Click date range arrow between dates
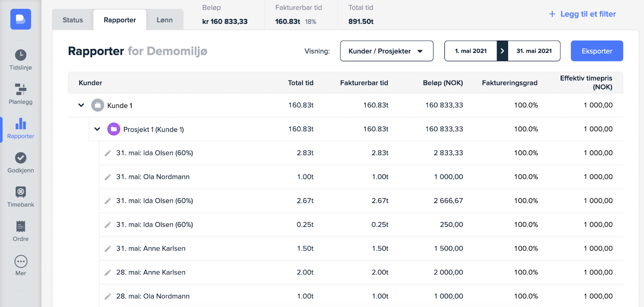The width and height of the screenshot is (644, 307). 502,51
